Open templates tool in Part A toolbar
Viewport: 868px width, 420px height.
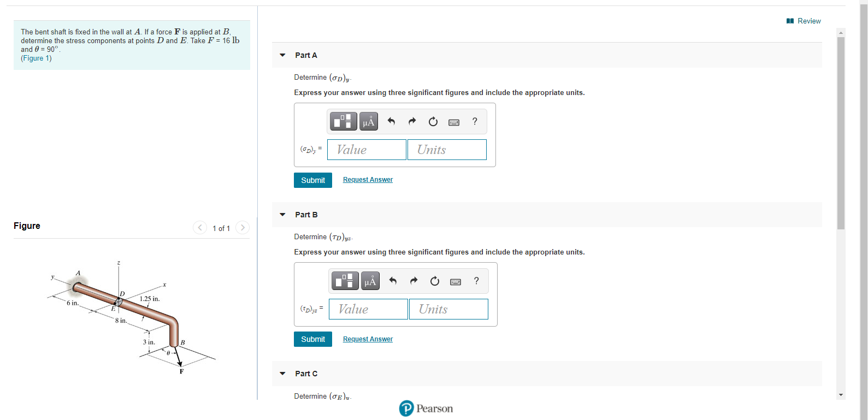tap(344, 121)
